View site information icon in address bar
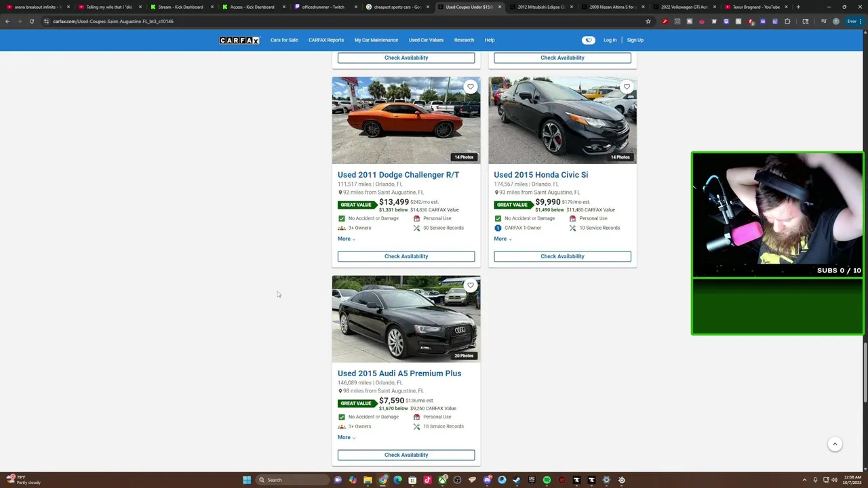The width and height of the screenshot is (868, 488). [46, 21]
